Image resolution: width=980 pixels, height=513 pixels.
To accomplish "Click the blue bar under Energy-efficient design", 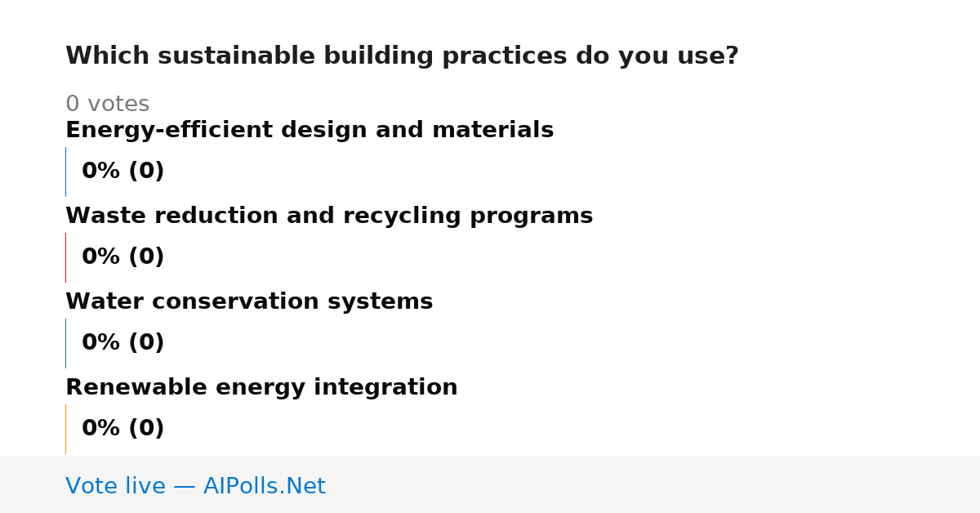I will coord(65,172).
